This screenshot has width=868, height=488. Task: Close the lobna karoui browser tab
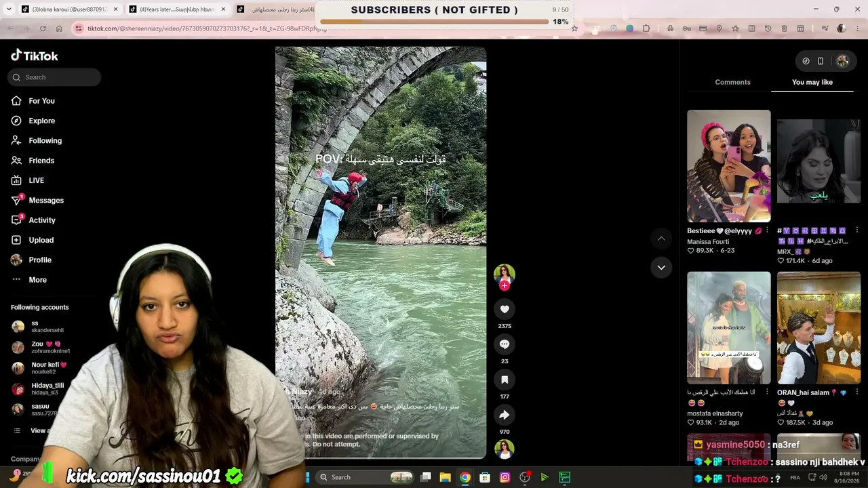115,9
